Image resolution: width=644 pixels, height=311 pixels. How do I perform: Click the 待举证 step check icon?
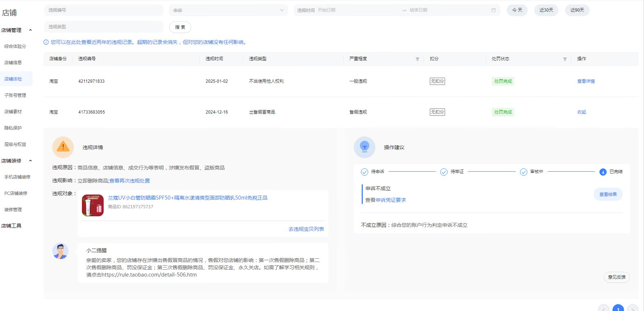click(x=444, y=172)
